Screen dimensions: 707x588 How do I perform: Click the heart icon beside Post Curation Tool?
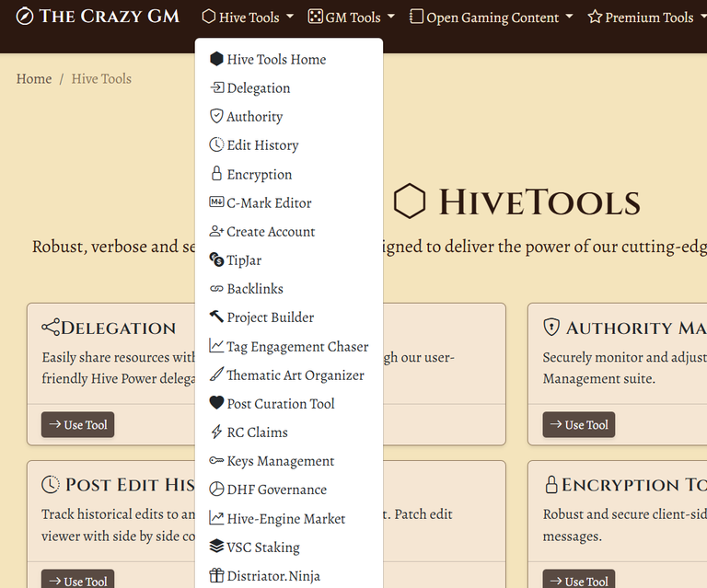coord(216,402)
